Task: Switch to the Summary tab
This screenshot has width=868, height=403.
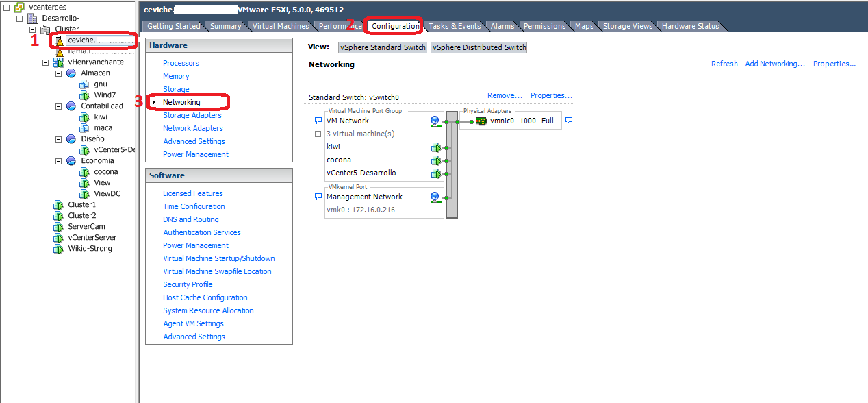Action: coord(226,26)
